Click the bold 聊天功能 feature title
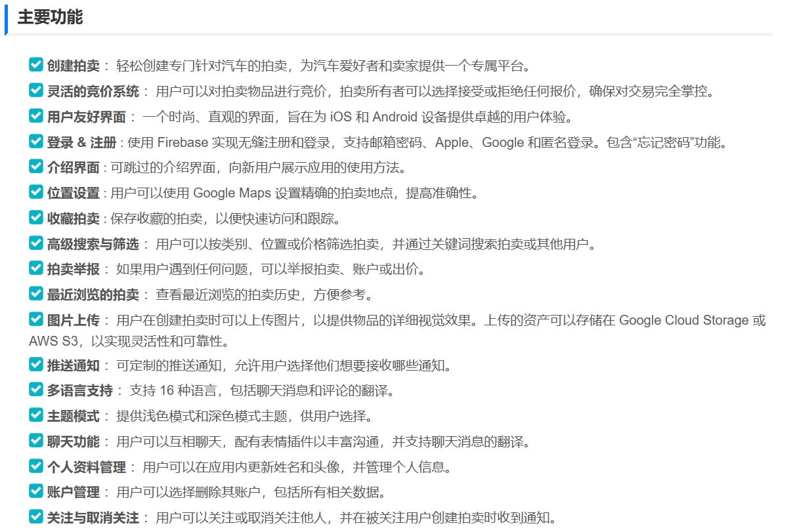 pyautogui.click(x=73, y=441)
